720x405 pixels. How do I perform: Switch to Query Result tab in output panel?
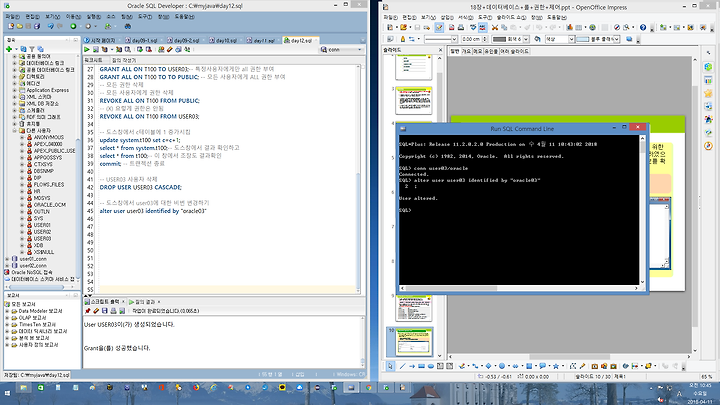pyautogui.click(x=145, y=302)
